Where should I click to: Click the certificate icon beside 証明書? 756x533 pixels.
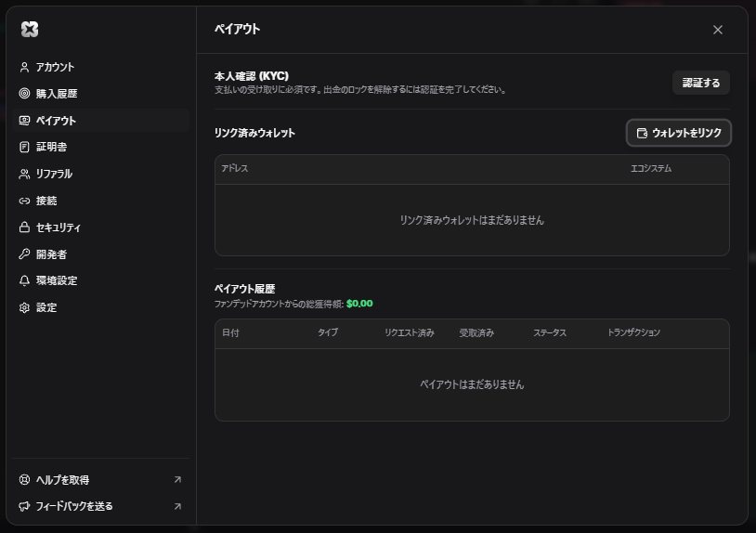24,147
